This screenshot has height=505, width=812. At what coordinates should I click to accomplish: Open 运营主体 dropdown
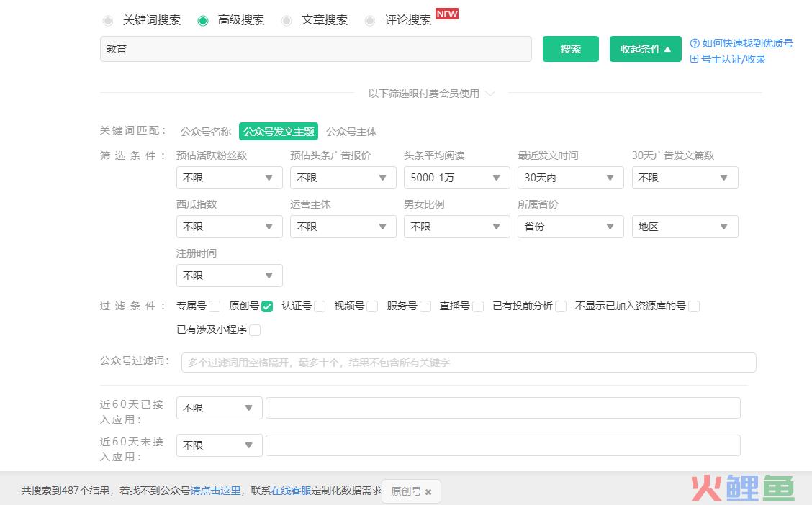343,227
